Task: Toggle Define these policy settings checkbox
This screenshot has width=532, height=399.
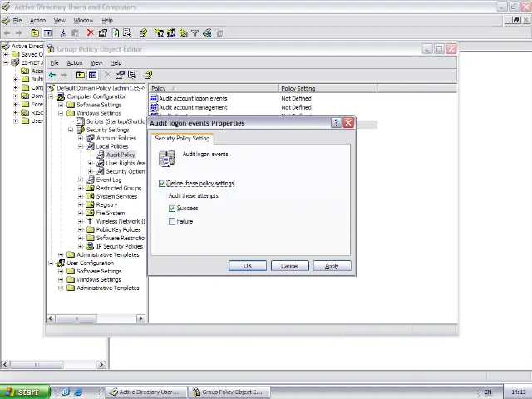Action: pos(162,184)
